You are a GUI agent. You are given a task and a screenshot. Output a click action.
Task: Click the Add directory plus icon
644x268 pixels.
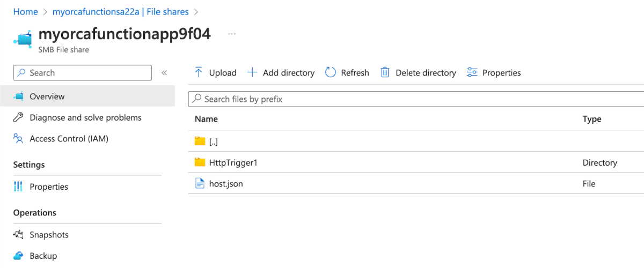(252, 72)
